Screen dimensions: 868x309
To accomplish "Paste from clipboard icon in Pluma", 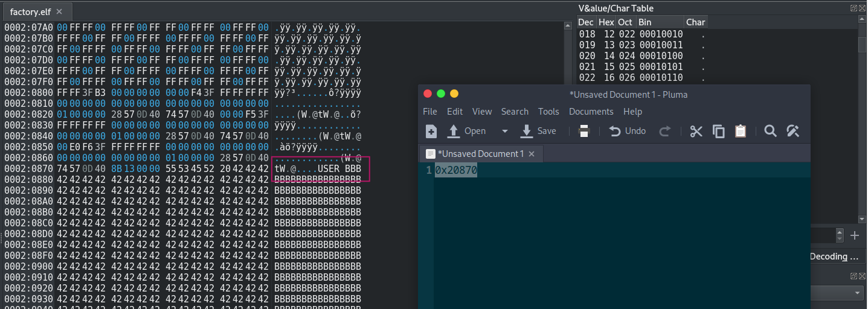I will (741, 131).
